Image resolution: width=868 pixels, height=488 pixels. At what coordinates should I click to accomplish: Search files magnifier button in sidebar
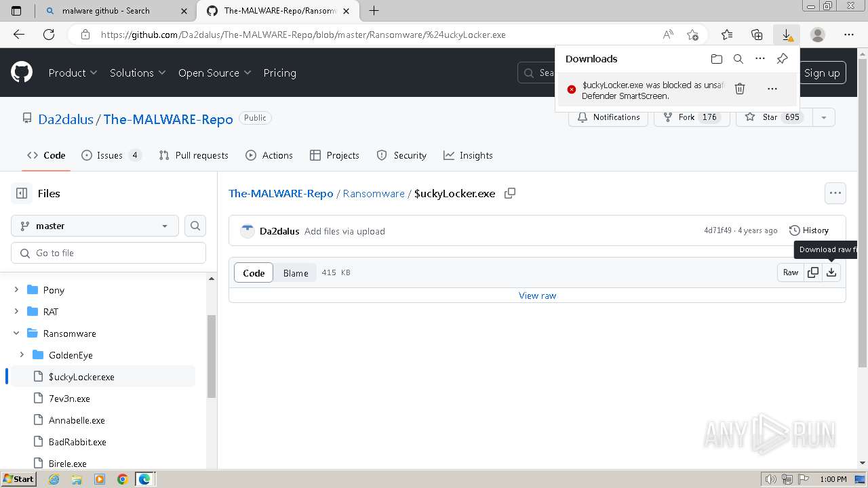[195, 226]
